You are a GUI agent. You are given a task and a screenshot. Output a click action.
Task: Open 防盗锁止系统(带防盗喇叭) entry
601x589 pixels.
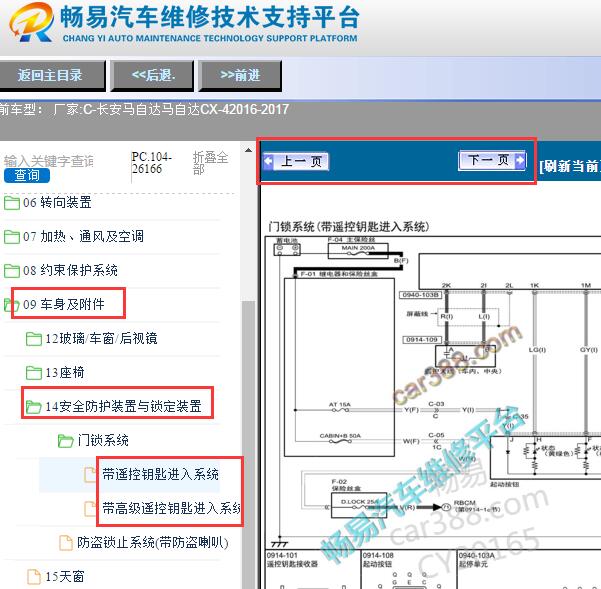point(153,543)
